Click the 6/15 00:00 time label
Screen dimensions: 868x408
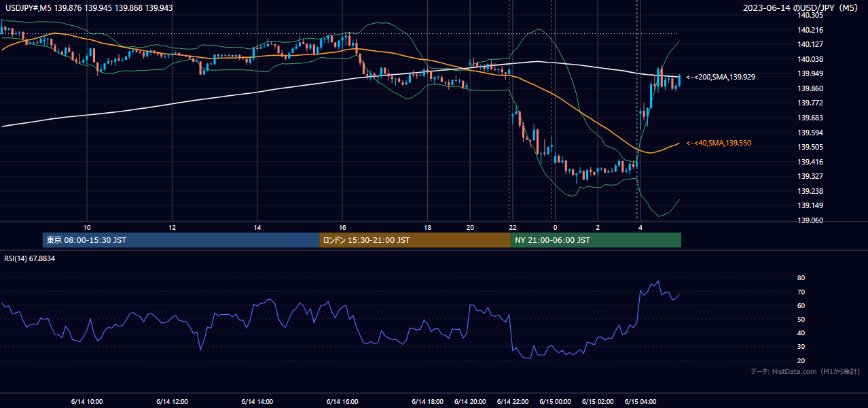555,401
